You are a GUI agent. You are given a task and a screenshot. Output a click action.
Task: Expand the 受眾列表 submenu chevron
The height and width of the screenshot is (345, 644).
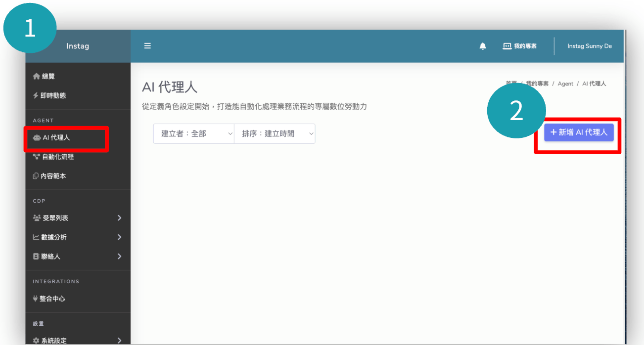119,218
